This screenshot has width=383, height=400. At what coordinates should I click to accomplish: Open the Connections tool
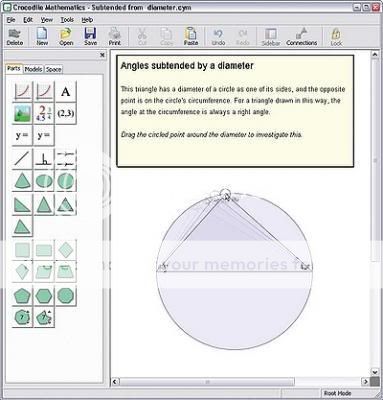click(302, 37)
